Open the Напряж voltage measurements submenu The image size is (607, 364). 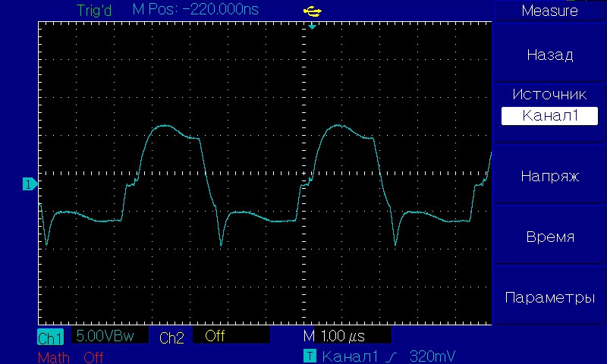[x=549, y=176]
